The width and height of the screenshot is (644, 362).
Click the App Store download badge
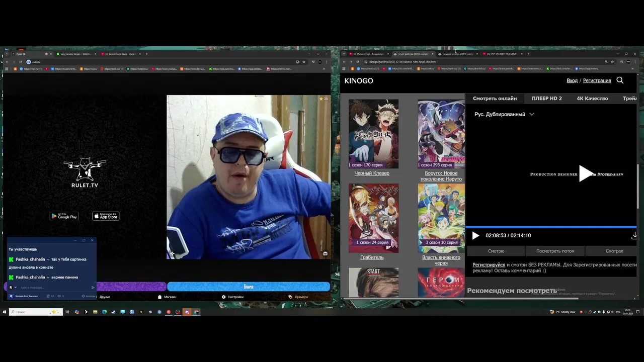(106, 216)
